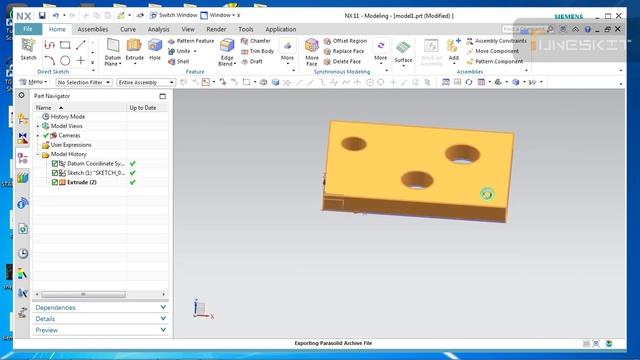Click the Switch Window button
This screenshot has width=640, height=360.
point(173,15)
